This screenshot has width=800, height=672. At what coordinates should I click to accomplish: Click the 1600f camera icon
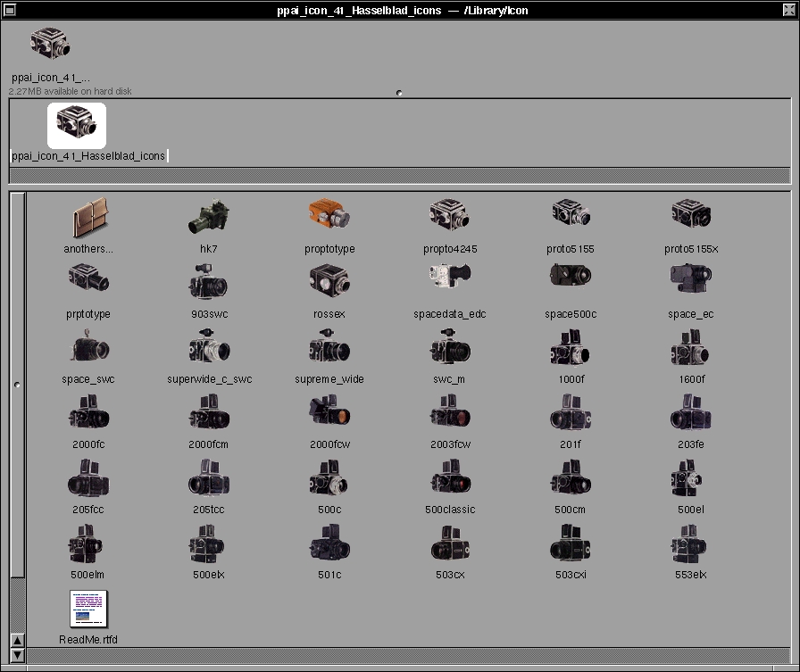[690, 346]
